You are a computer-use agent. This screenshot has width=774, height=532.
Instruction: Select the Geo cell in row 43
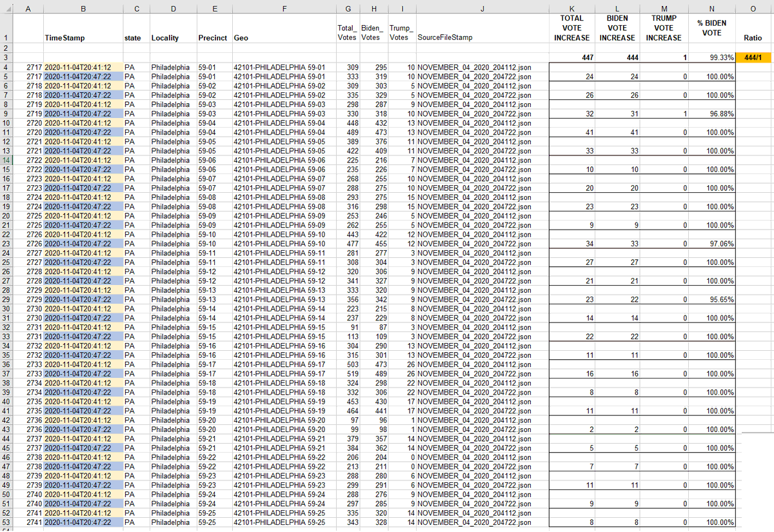pyautogui.click(x=284, y=429)
